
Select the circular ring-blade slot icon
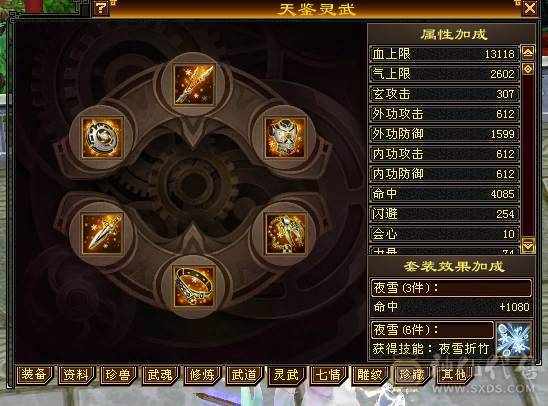[102, 137]
